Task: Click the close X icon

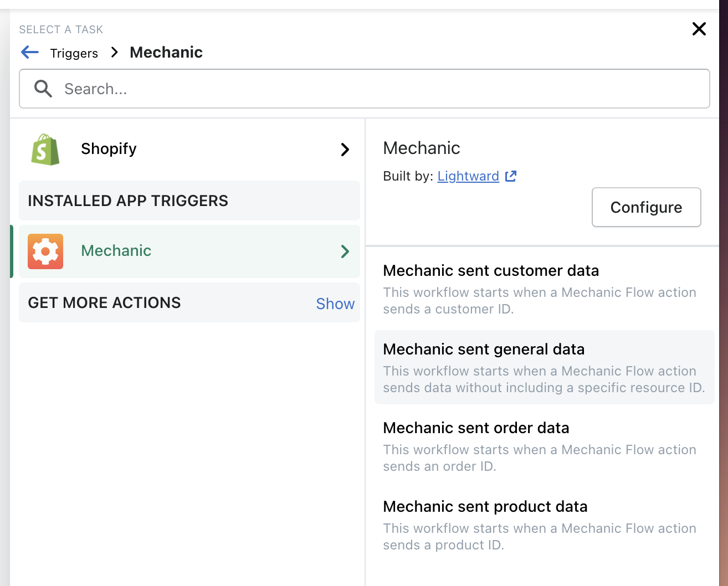Action: [699, 29]
